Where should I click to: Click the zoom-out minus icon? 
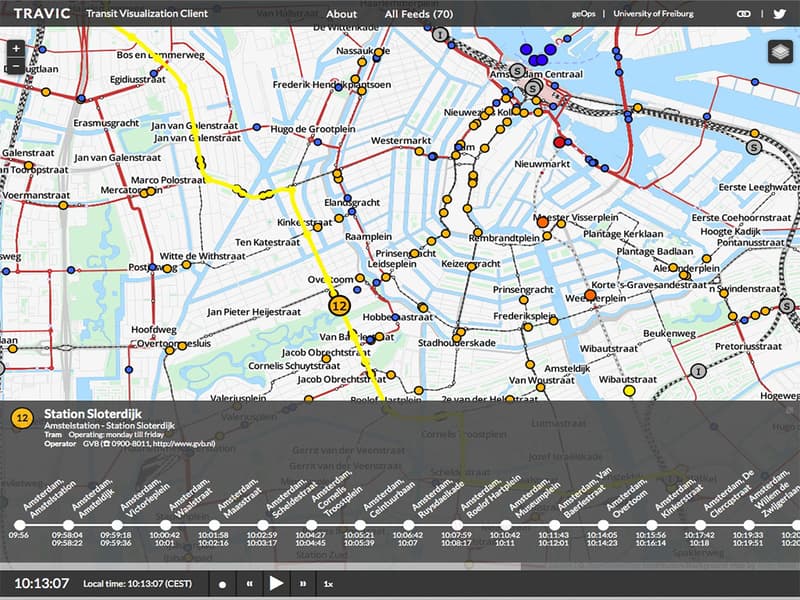pos(17,65)
